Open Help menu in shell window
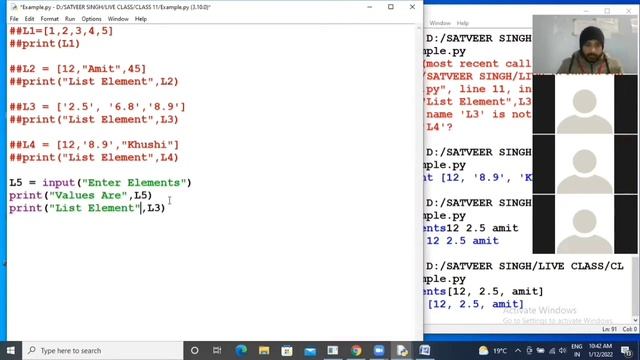The width and height of the screenshot is (640, 360). [x=462, y=23]
